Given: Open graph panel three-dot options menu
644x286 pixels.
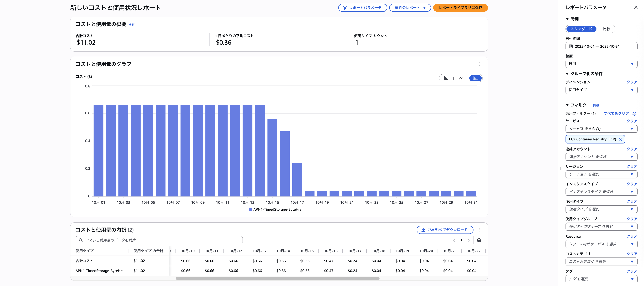Looking at the screenshot, I should [x=479, y=64].
